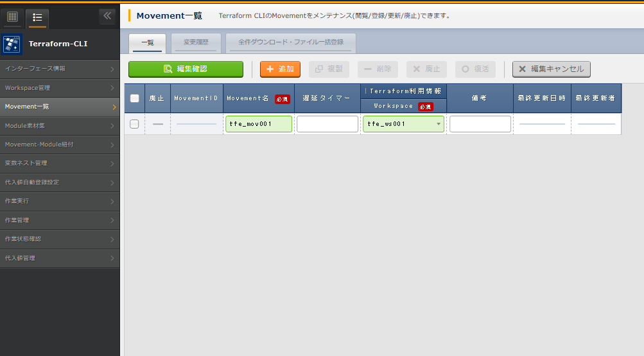Click the 備考 remarks input field
Image resolution: width=644 pixels, height=356 pixels.
point(480,124)
